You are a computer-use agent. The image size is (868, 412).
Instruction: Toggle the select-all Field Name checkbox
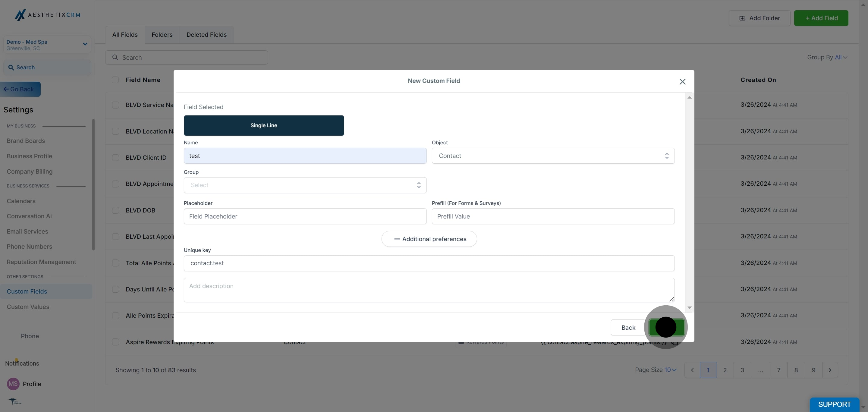[115, 80]
